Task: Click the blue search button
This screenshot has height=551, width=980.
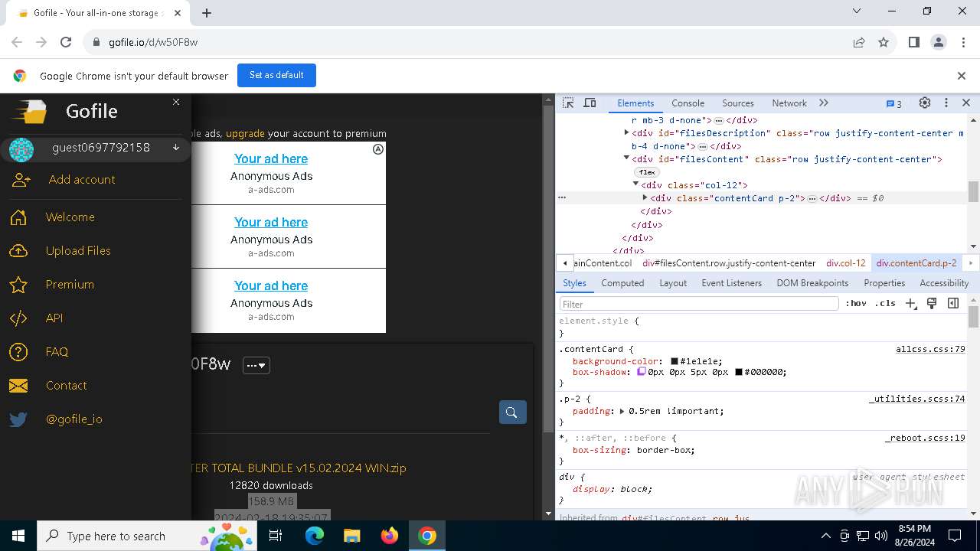Action: (513, 412)
